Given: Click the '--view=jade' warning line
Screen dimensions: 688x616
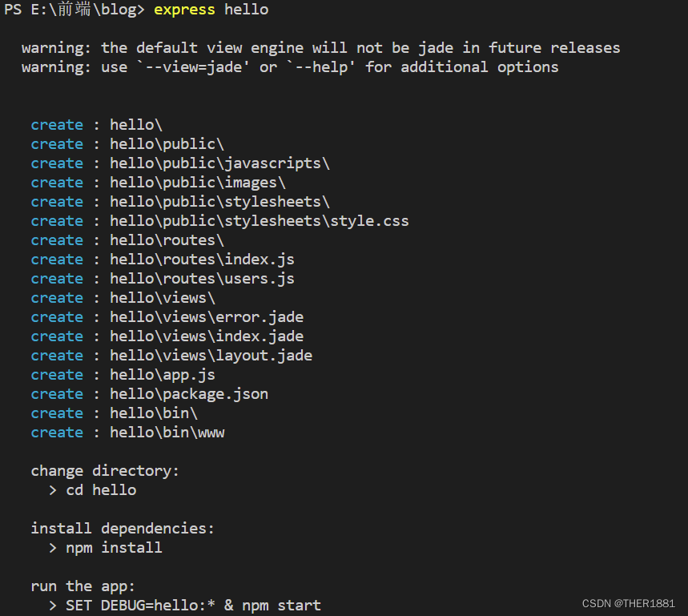Looking at the screenshot, I should 290,67.
